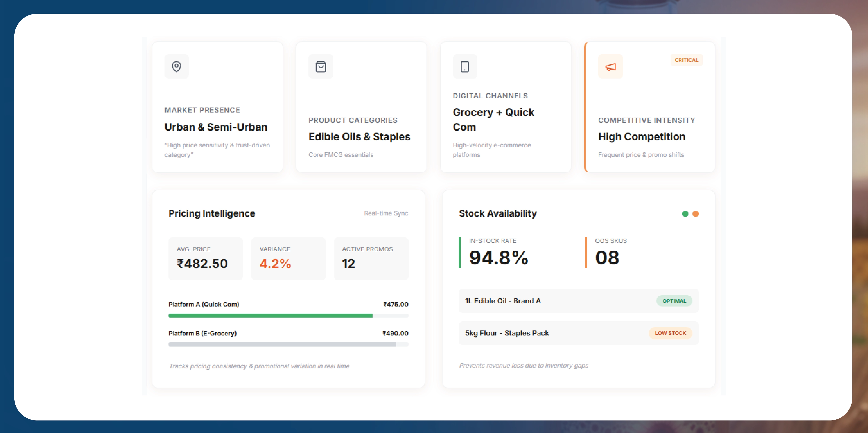868x433 pixels.
Task: Select the Avg. Price tile
Action: tap(205, 259)
